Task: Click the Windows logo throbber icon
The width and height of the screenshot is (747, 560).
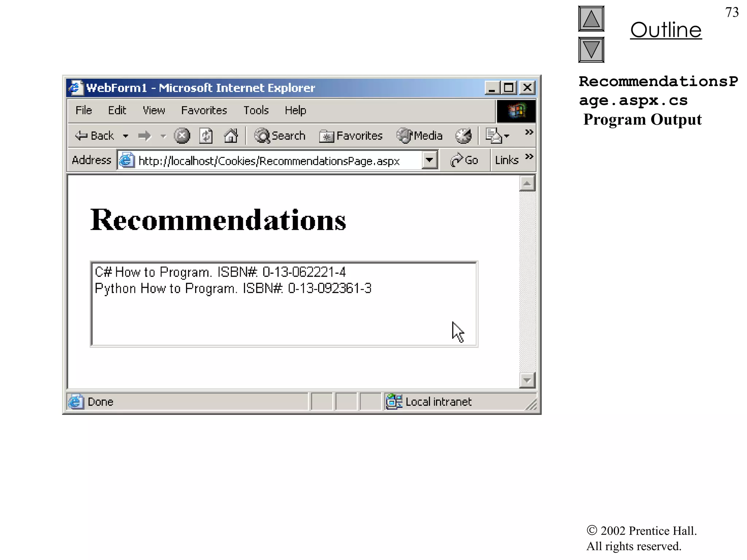Action: [x=516, y=111]
